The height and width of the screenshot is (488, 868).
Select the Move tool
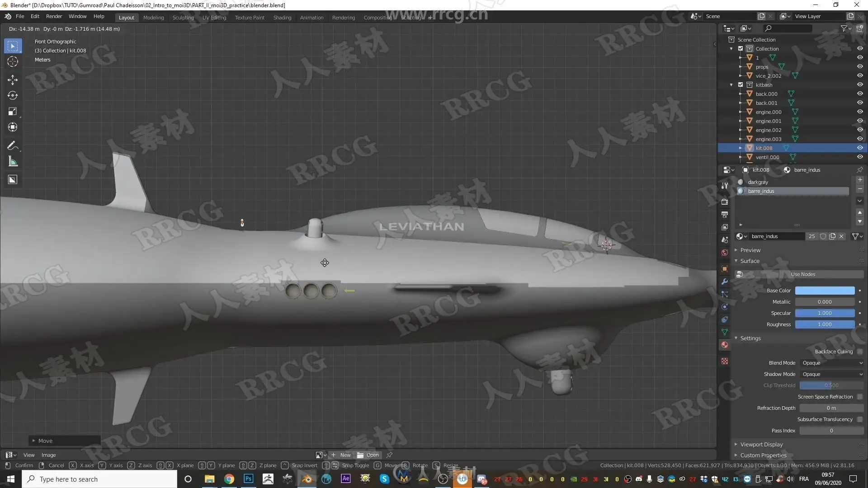[13, 80]
